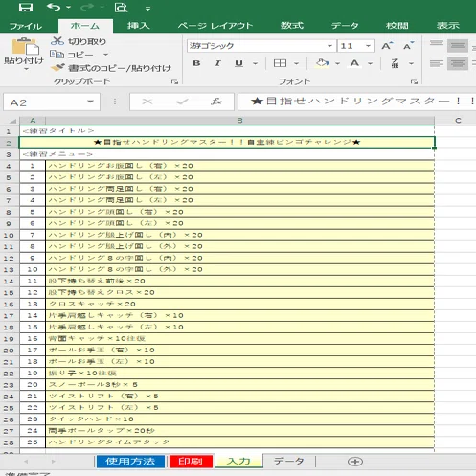Open the データ sheet tab at bottom

pos(289,461)
